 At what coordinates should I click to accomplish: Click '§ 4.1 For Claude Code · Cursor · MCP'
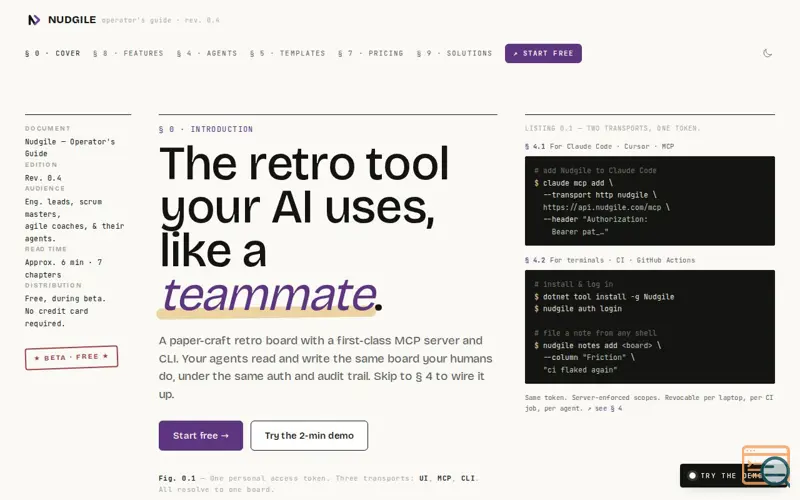pos(599,146)
